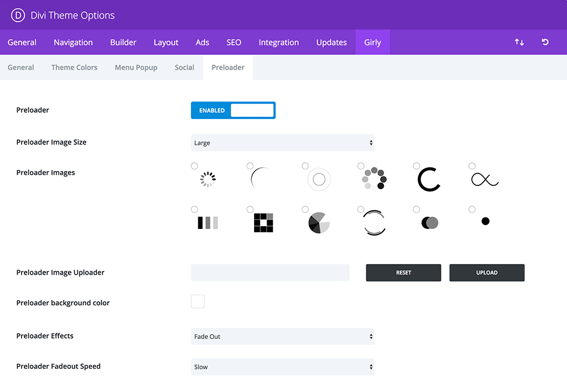Go to the Social sub-tab

[184, 67]
